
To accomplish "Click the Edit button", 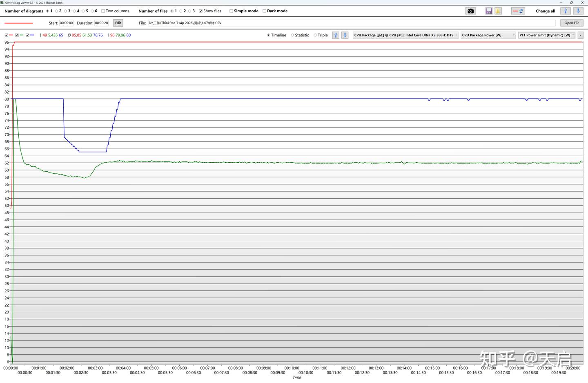I will (x=118, y=23).
